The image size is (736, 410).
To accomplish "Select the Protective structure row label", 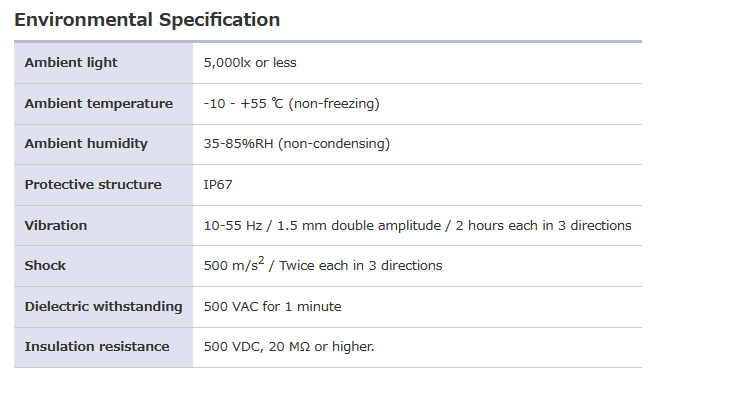I will click(93, 185).
